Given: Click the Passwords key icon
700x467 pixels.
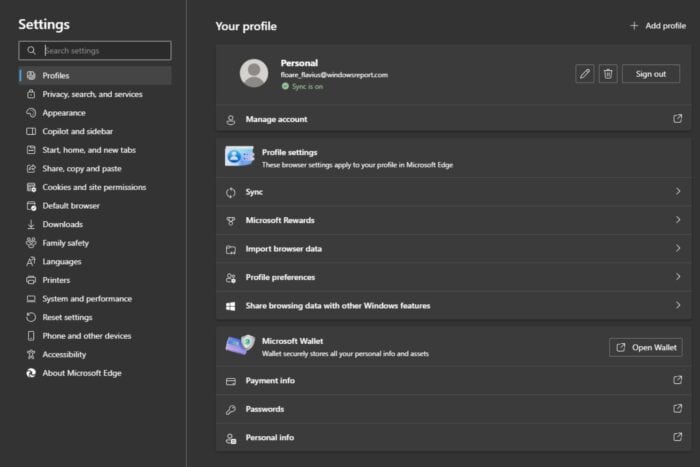Looking at the screenshot, I should click(231, 410).
